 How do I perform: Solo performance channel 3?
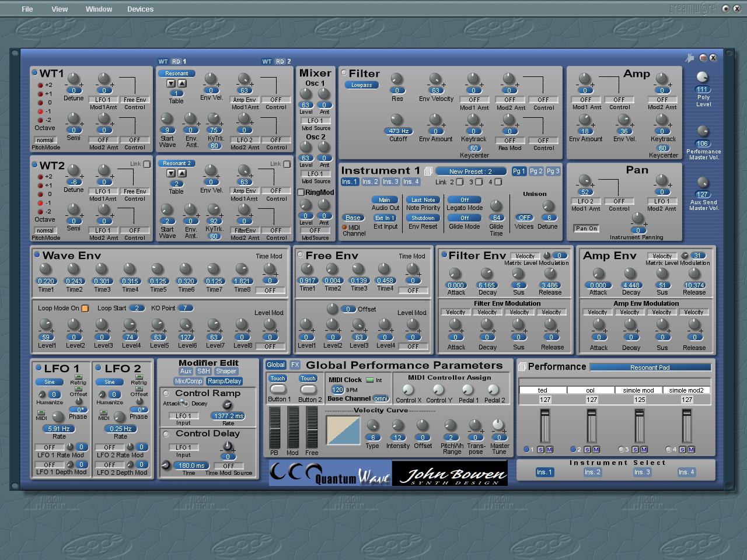[x=636, y=449]
